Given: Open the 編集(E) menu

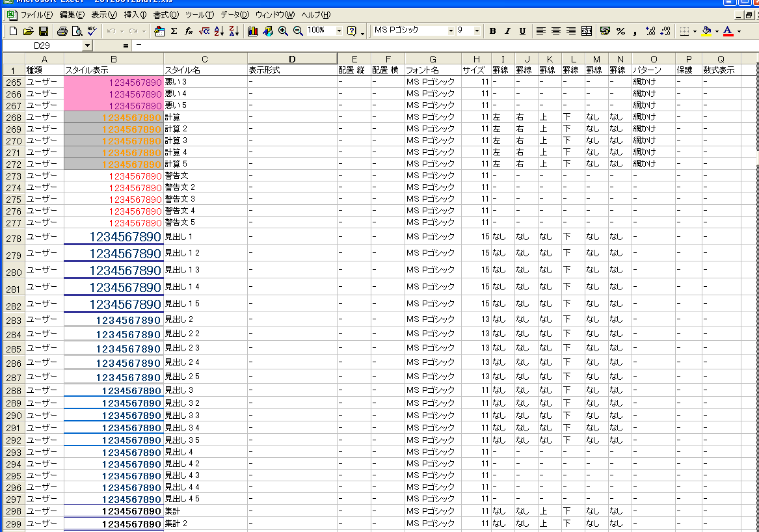Looking at the screenshot, I should [x=72, y=15].
